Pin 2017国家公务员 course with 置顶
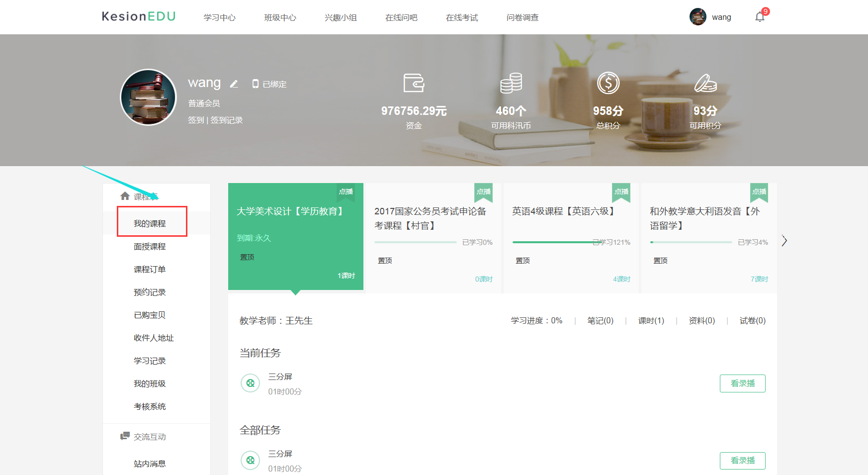This screenshot has height=475, width=868. click(385, 261)
